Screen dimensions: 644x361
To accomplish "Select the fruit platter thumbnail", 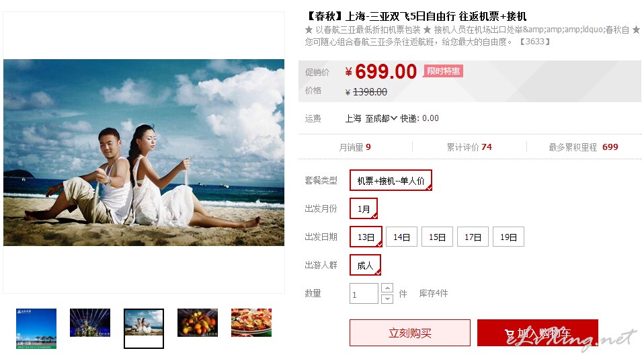I will click(x=198, y=323).
